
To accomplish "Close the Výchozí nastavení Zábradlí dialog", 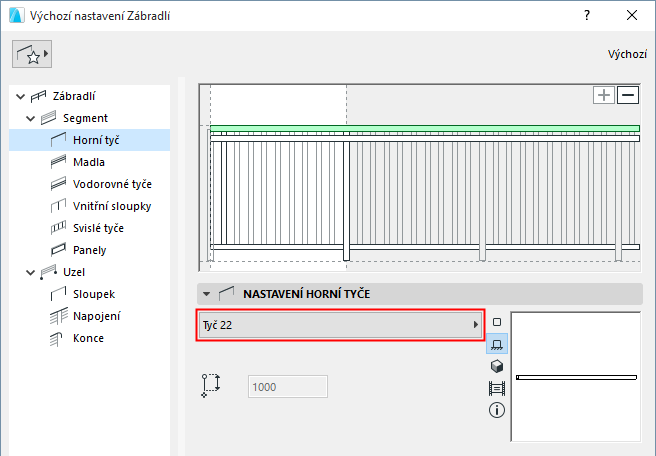I will tap(632, 15).
